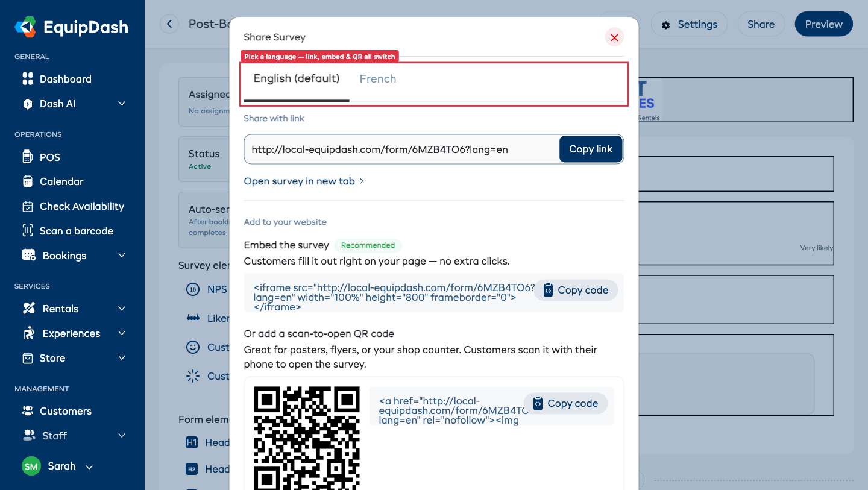
Task: Click the Staff sidebar icon
Action: coord(28,435)
